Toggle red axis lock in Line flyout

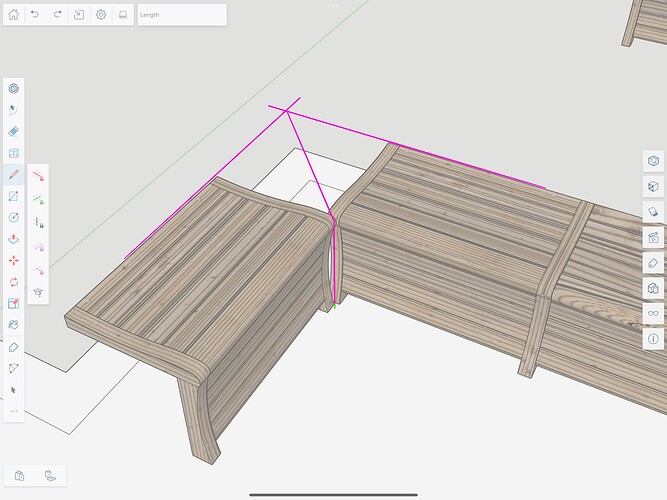pyautogui.click(x=38, y=175)
